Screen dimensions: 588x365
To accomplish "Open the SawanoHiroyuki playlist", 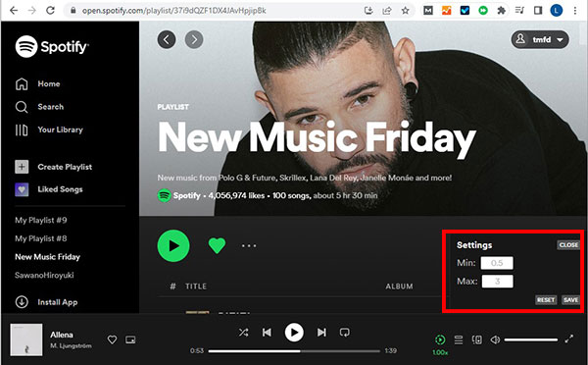I will 44,276.
